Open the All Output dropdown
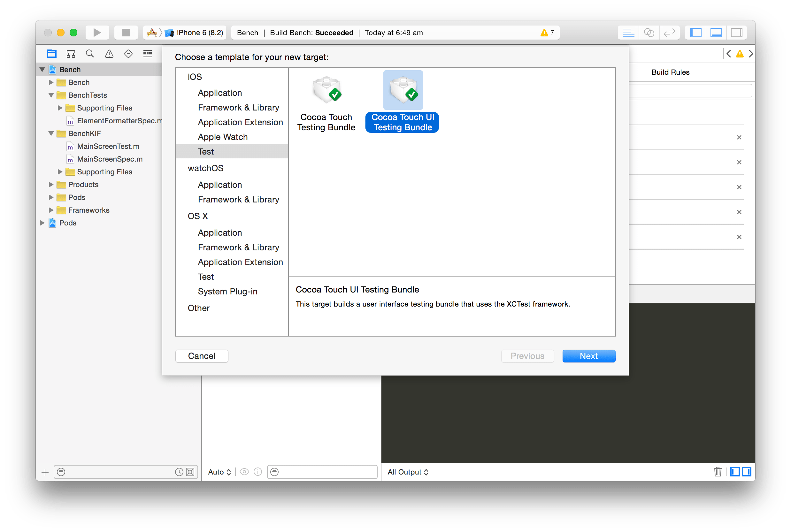The image size is (791, 532). pos(408,472)
